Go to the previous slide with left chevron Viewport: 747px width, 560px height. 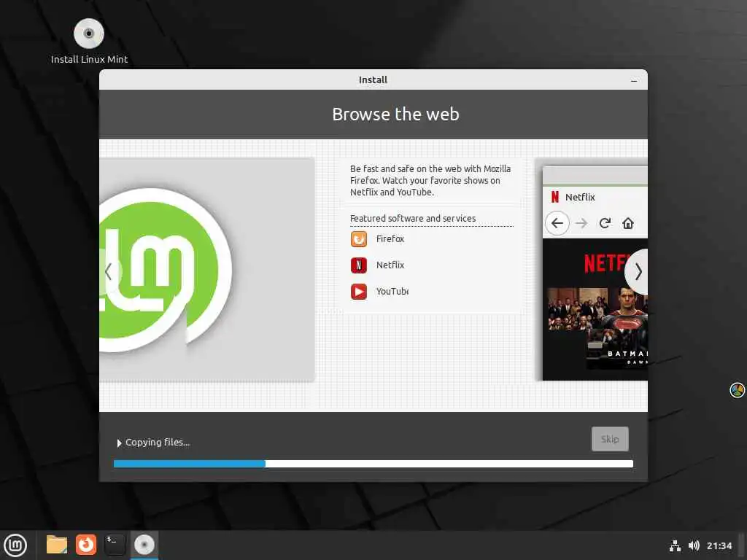click(109, 271)
